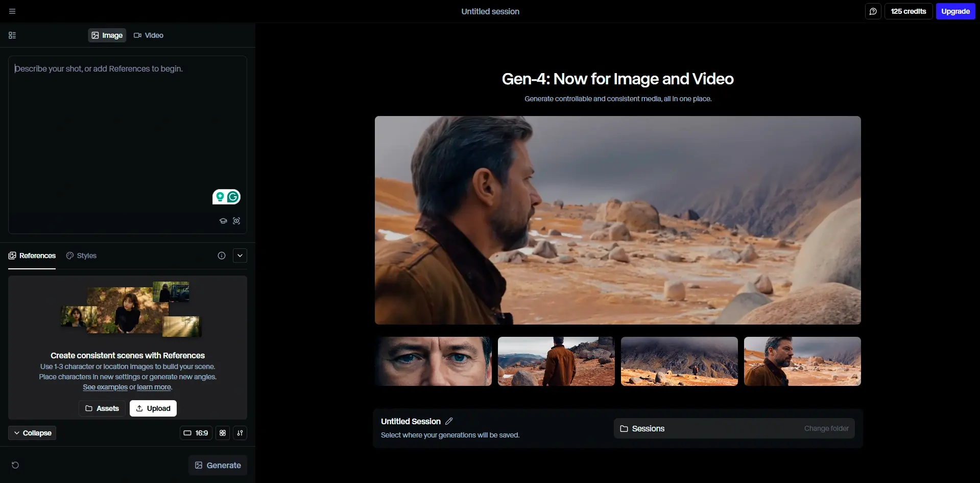980x483 pixels.
Task: Open the large desert man hero image
Action: click(x=618, y=220)
